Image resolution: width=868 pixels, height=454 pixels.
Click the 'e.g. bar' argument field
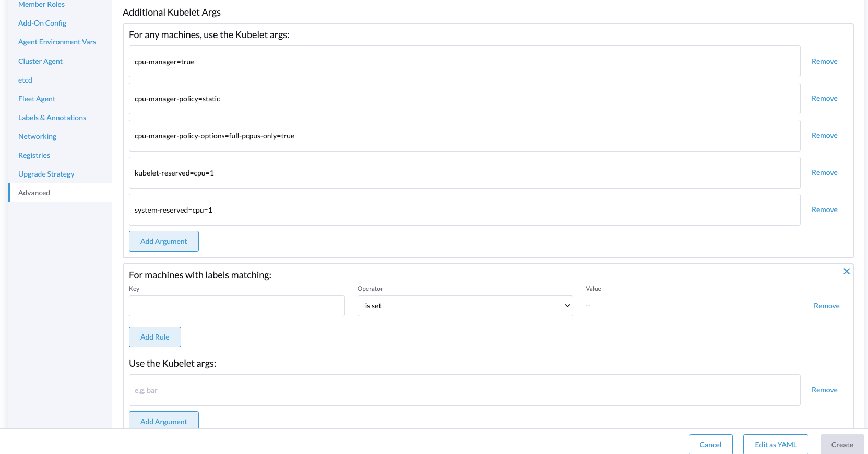point(465,390)
